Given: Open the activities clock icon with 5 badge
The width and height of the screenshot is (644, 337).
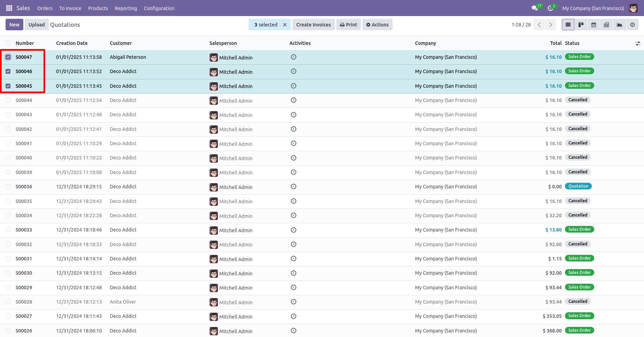Looking at the screenshot, I should coord(551,8).
